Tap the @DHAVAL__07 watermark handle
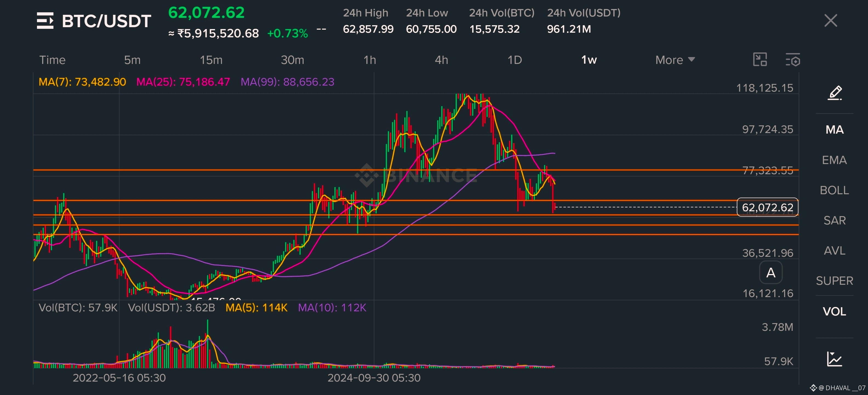This screenshot has width=868, height=395. click(842, 388)
